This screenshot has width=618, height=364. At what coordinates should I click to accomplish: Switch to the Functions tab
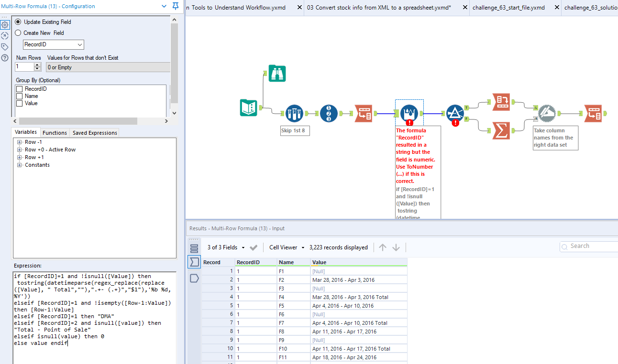55,133
